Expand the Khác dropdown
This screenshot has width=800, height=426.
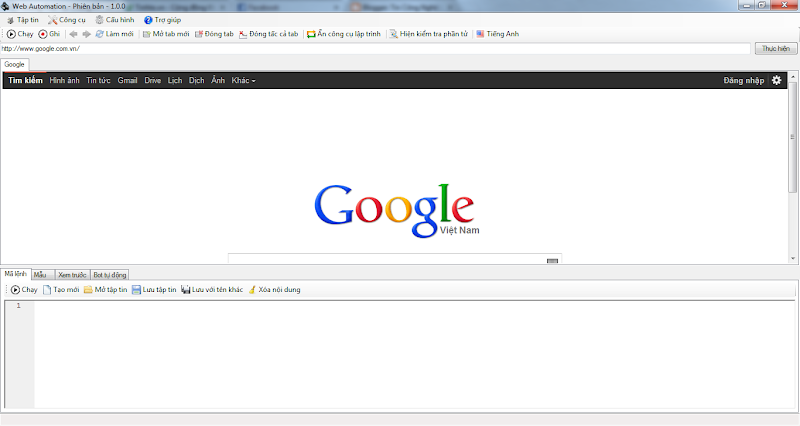coord(243,81)
